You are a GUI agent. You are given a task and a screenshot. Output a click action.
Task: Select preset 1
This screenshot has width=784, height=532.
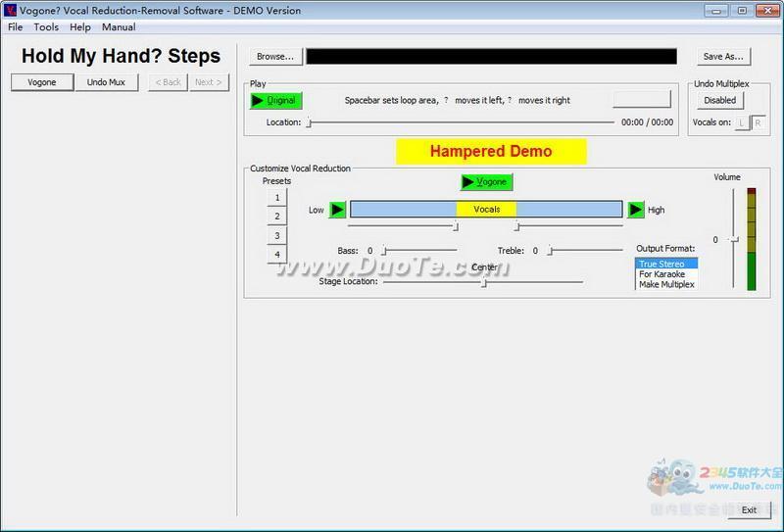pyautogui.click(x=277, y=198)
